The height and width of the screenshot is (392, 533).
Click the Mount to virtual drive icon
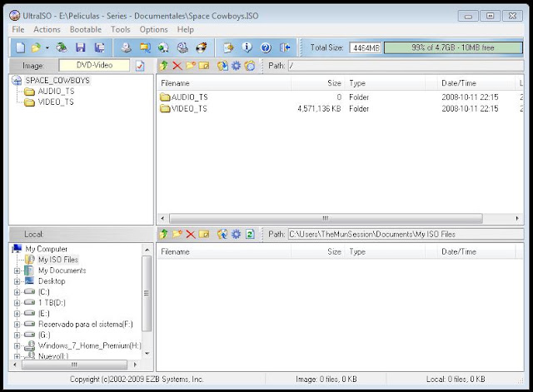coord(182,47)
